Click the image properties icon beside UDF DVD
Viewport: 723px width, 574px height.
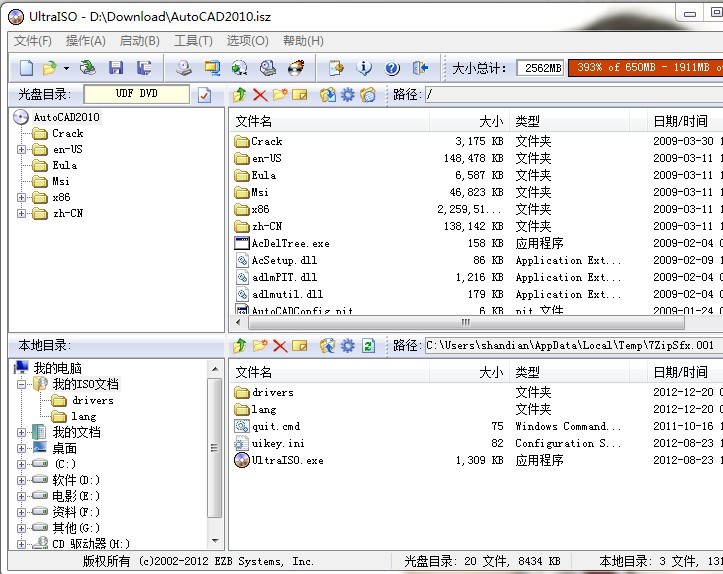pos(205,95)
